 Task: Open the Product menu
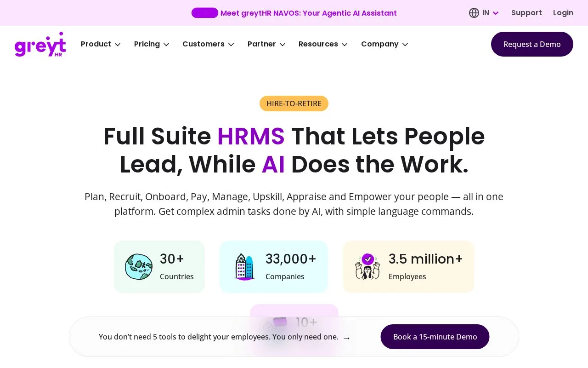click(x=101, y=44)
